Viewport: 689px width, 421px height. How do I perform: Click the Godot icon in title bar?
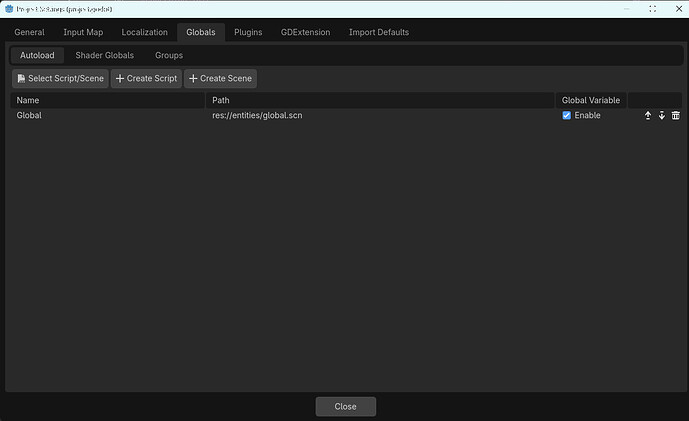(x=9, y=9)
